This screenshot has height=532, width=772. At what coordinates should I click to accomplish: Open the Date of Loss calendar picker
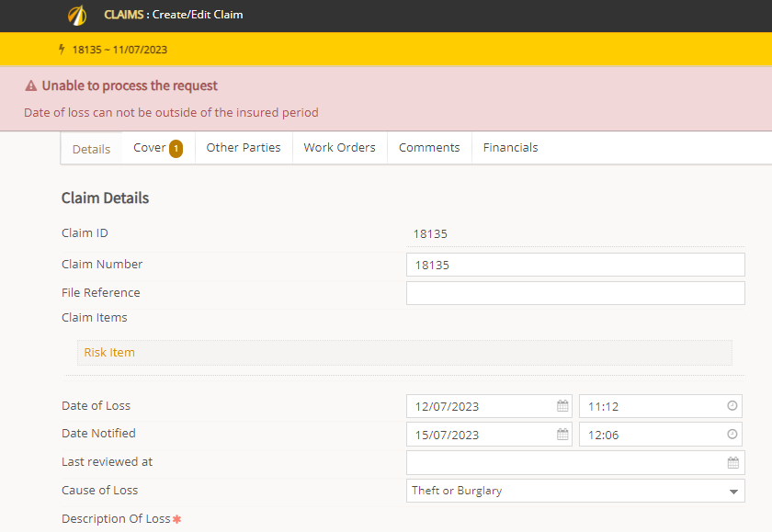(562, 406)
